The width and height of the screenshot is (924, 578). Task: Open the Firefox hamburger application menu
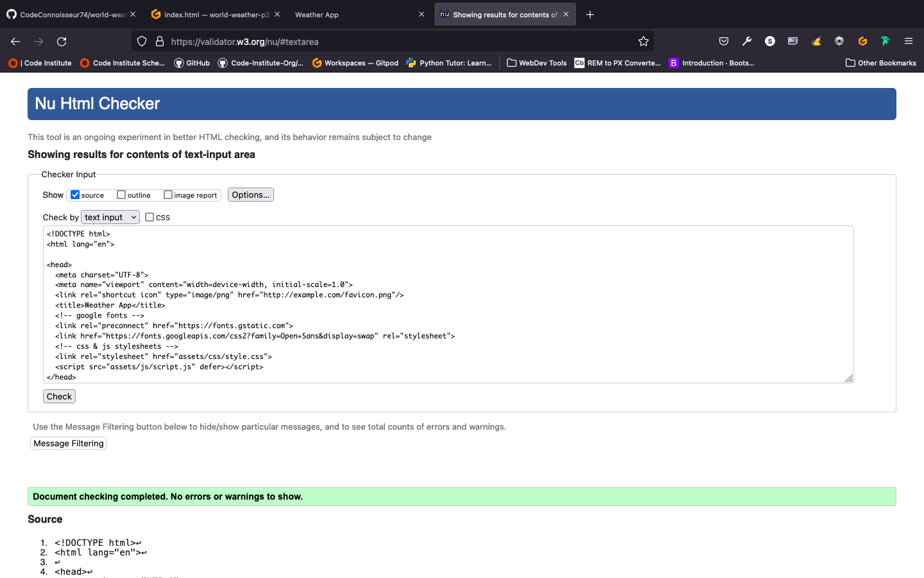pyautogui.click(x=909, y=42)
